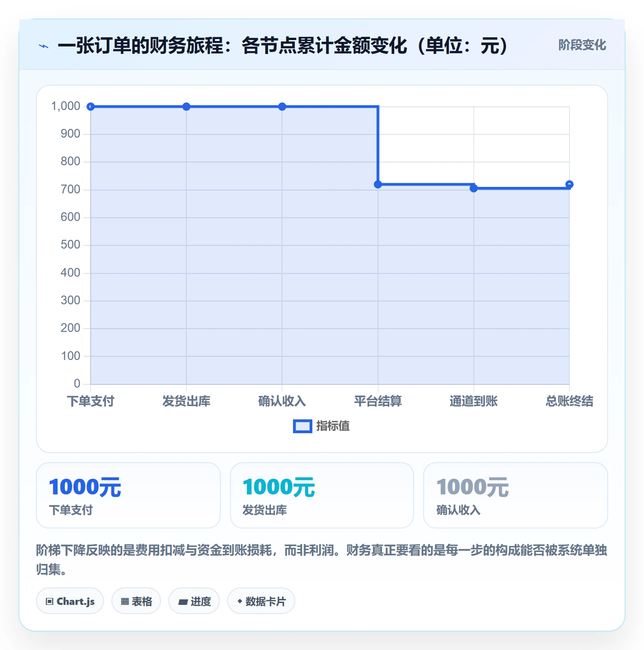This screenshot has width=644, height=650.
Task: Click the 总账终结 x-axis label
Action: click(569, 401)
